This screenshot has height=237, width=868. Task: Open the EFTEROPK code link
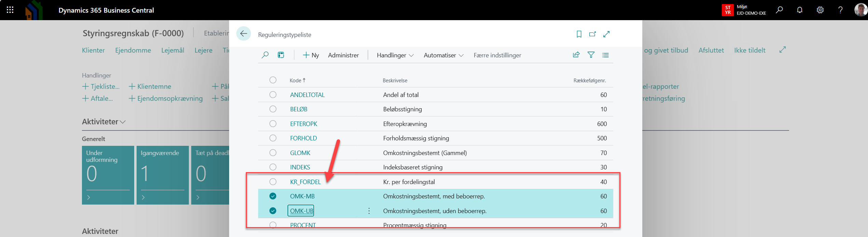tap(304, 124)
